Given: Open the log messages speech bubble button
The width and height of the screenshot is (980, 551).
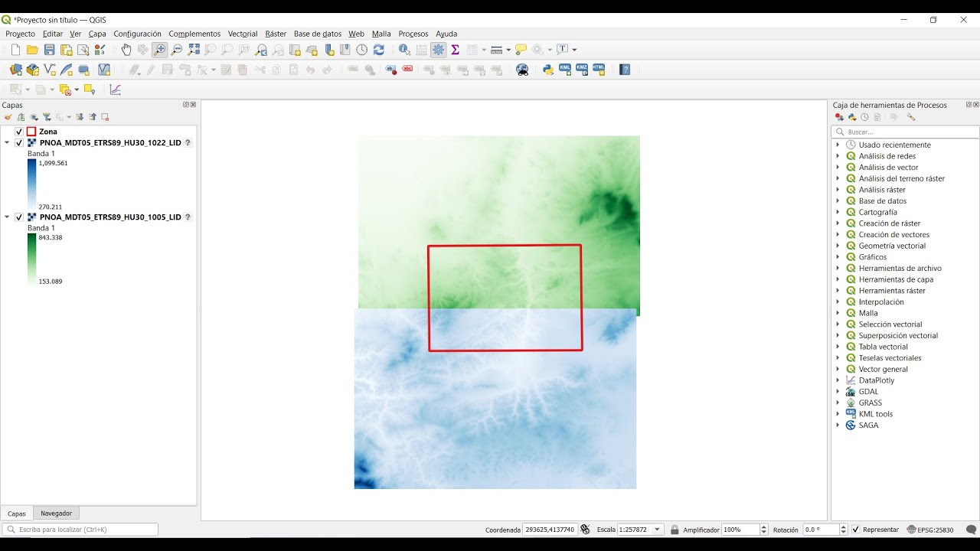Looking at the screenshot, I should pyautogui.click(x=971, y=530).
